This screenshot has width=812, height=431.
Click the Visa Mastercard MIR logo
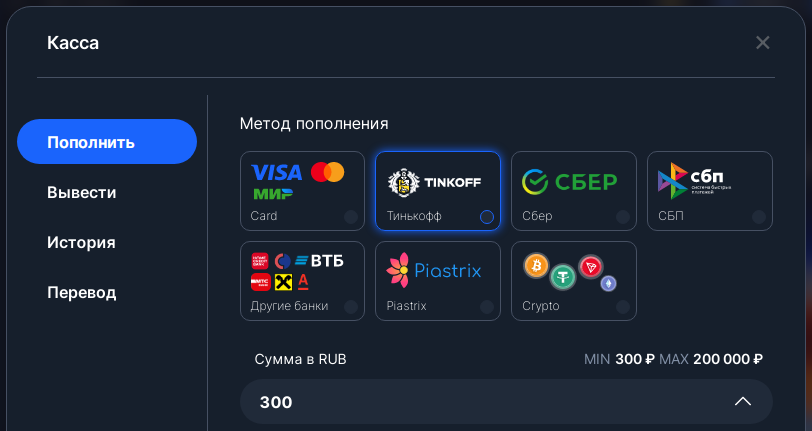tap(298, 181)
